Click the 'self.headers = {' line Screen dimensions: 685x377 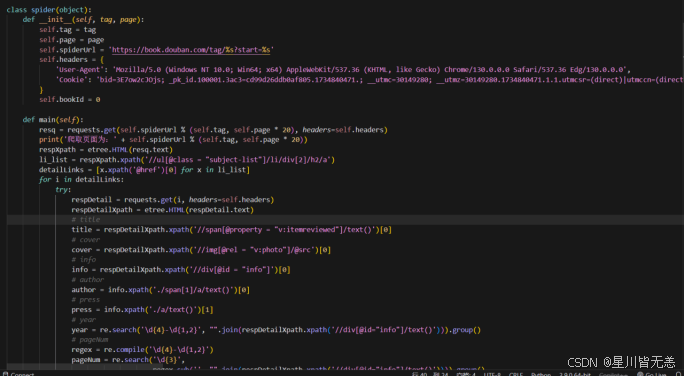coord(72,59)
